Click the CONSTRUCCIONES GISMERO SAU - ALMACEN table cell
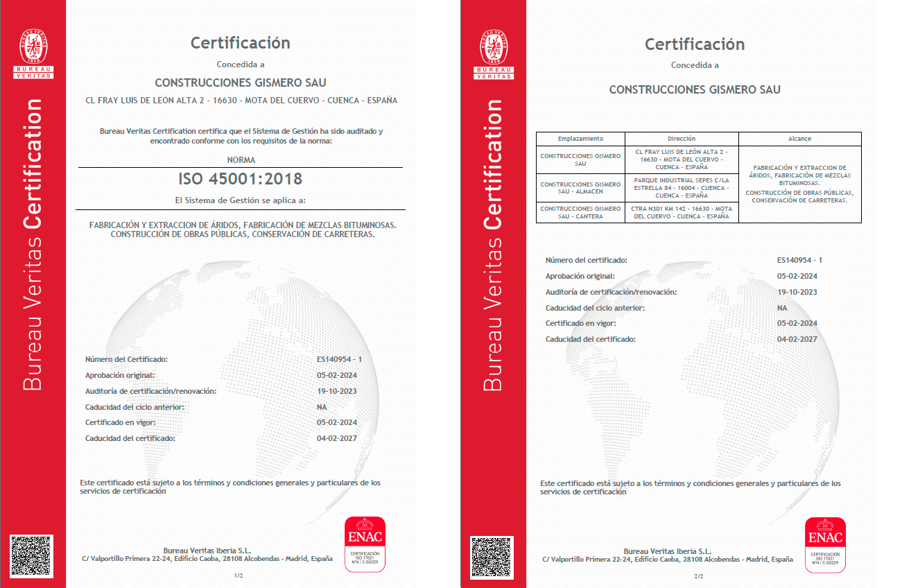The image size is (902, 588). 580,188
